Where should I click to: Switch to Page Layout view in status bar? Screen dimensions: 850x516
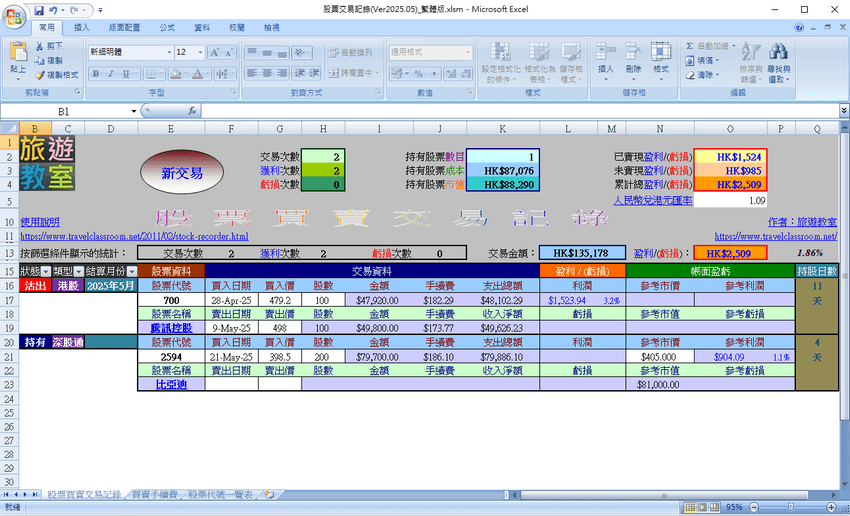[703, 508]
